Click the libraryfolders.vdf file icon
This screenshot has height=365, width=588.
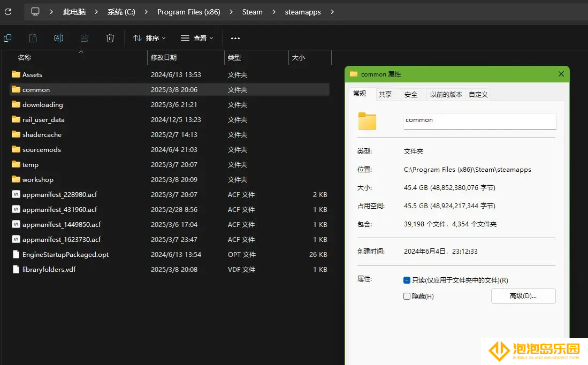[x=16, y=269]
